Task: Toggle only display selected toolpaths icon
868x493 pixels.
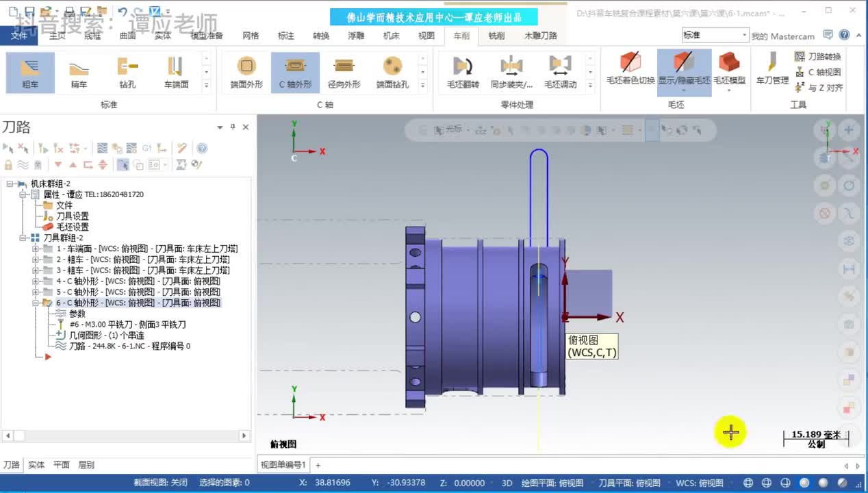Action: (x=123, y=164)
